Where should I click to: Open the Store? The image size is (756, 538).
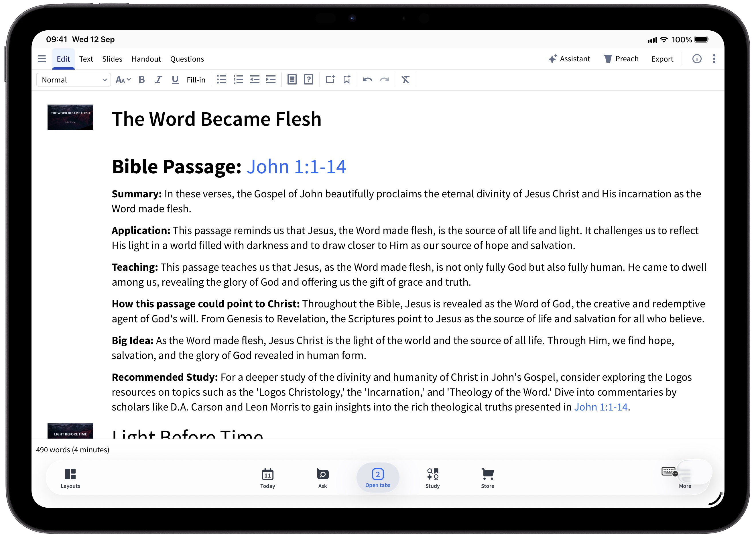pyautogui.click(x=488, y=478)
